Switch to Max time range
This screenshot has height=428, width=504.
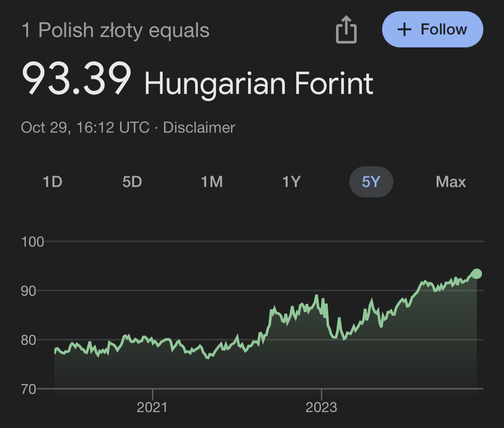(451, 182)
